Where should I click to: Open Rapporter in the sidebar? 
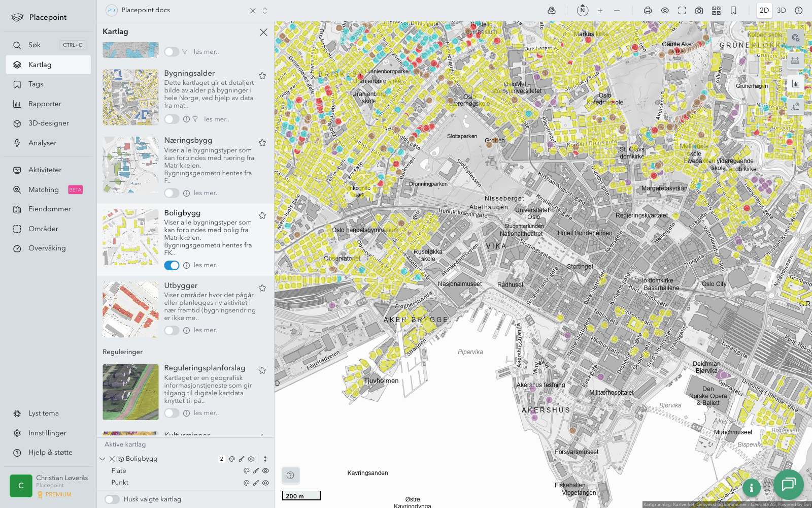pos(45,104)
